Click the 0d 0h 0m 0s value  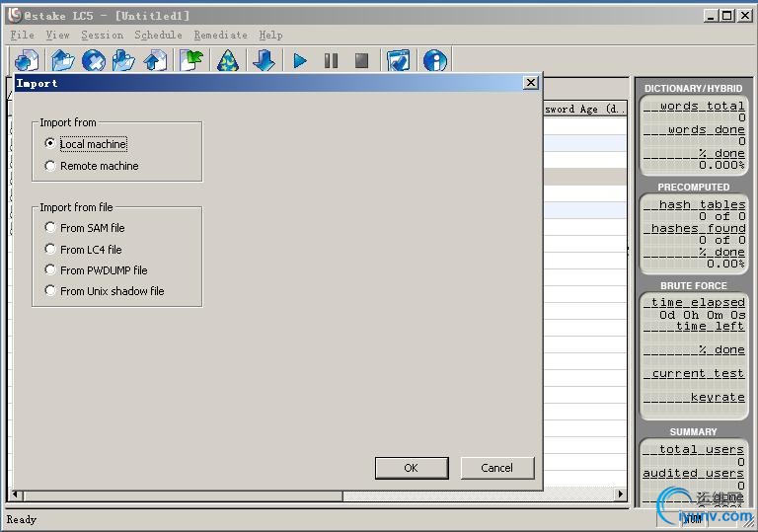pos(703,314)
